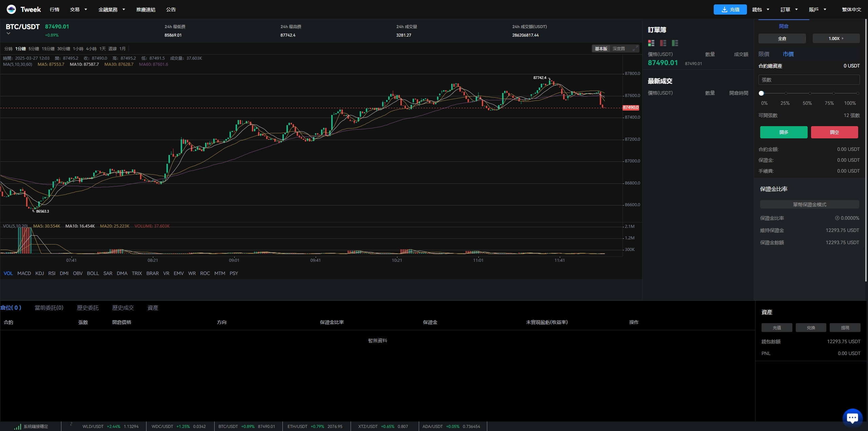868x431 pixels.
Task: Show sell orders only in order book
Action: [x=663, y=43]
